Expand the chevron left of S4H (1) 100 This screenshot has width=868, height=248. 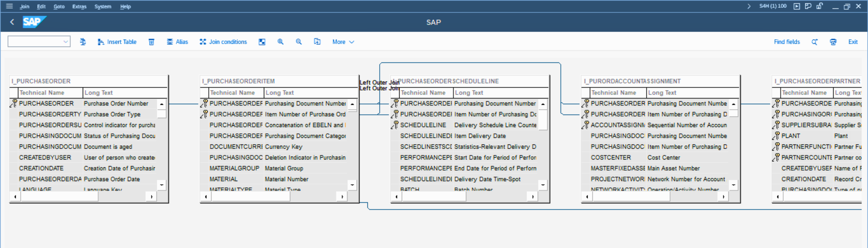[749, 6]
